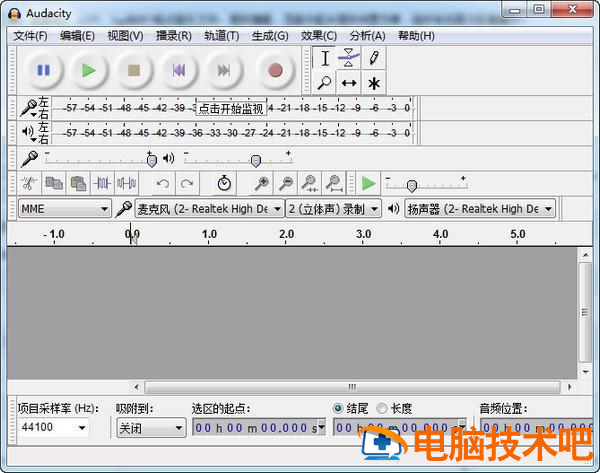The height and width of the screenshot is (473, 600).
Task: Click the Fit Project zoom icon
Action: point(334,184)
